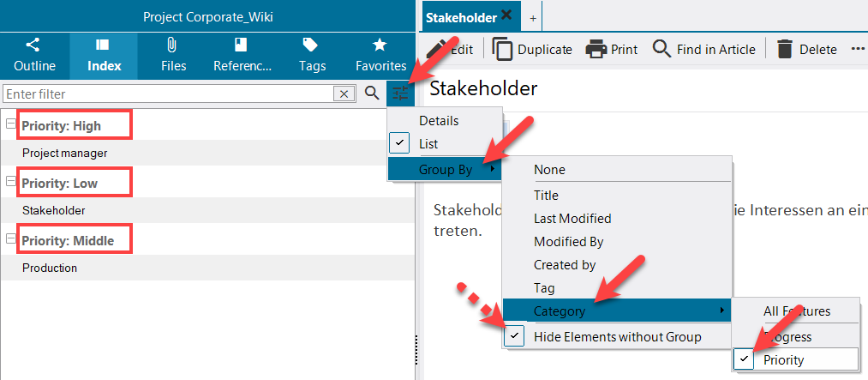Toggle Hide Elements without Group option
This screenshot has width=868, height=380.
616,337
